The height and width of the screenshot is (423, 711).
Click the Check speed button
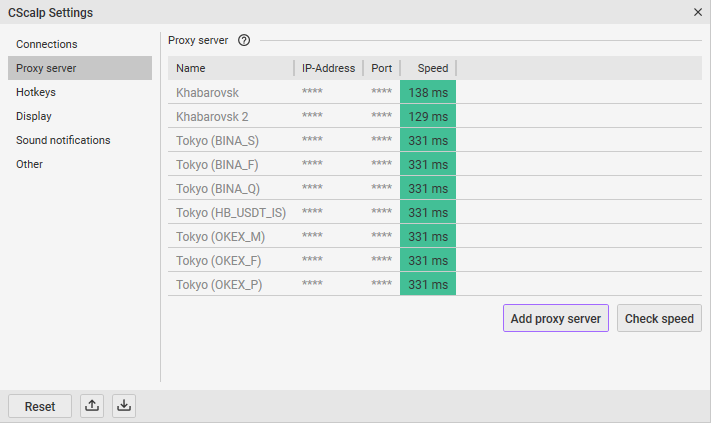click(x=659, y=319)
